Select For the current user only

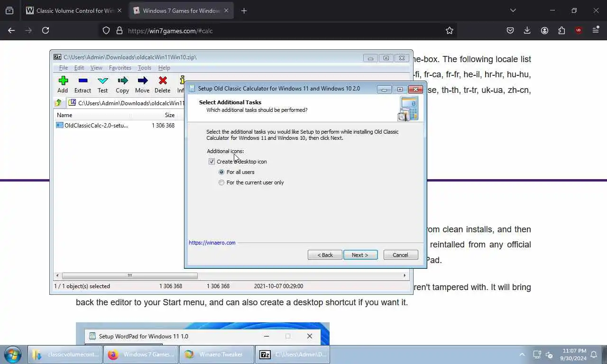221,182
